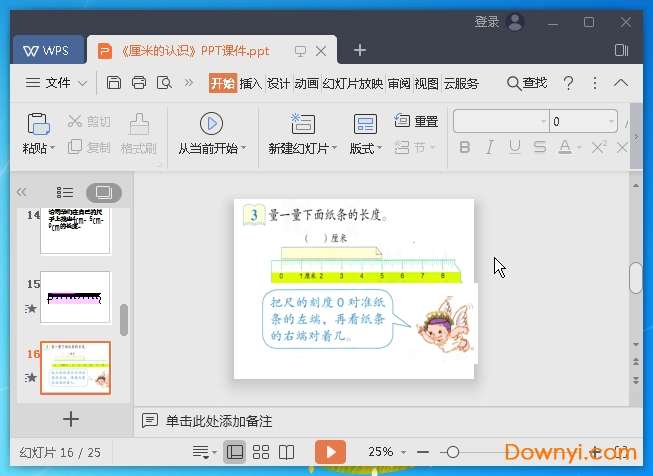This screenshot has width=653, height=476.
Task: Open paste options dropdown arrow
Action: (x=52, y=148)
